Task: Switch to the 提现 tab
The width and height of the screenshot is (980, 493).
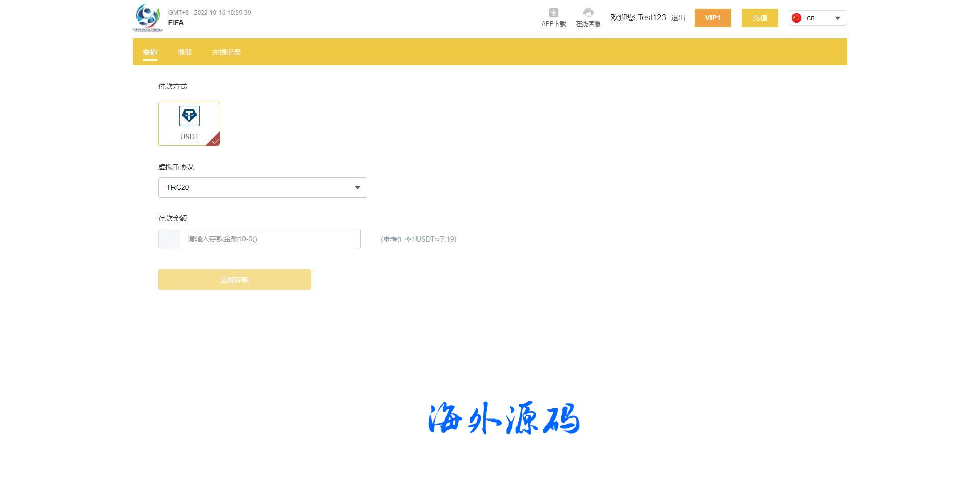Action: (184, 52)
